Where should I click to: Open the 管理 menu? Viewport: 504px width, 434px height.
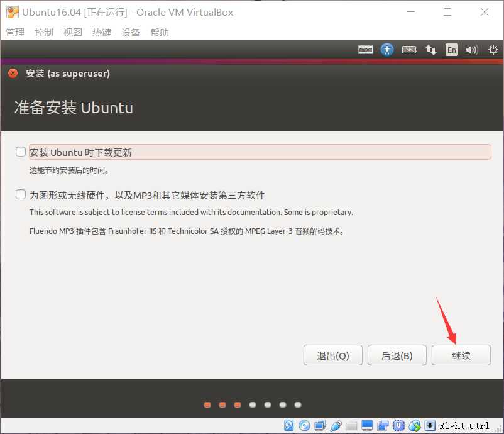[15, 32]
